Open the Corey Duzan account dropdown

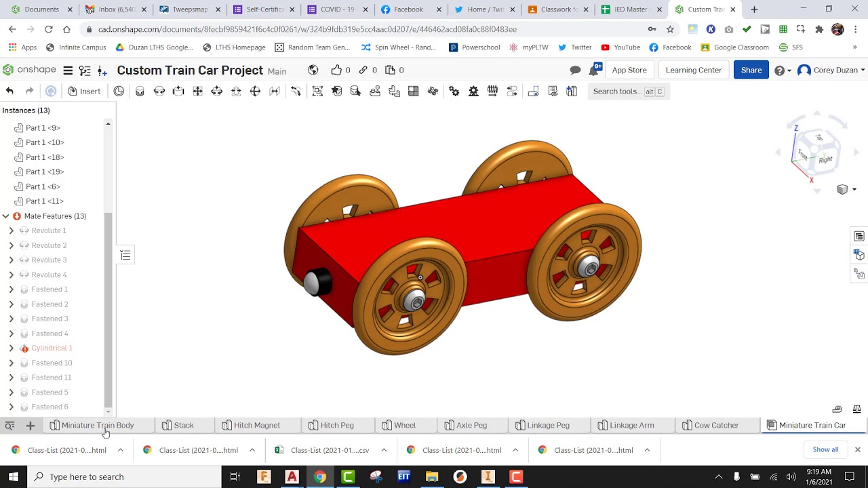point(831,70)
